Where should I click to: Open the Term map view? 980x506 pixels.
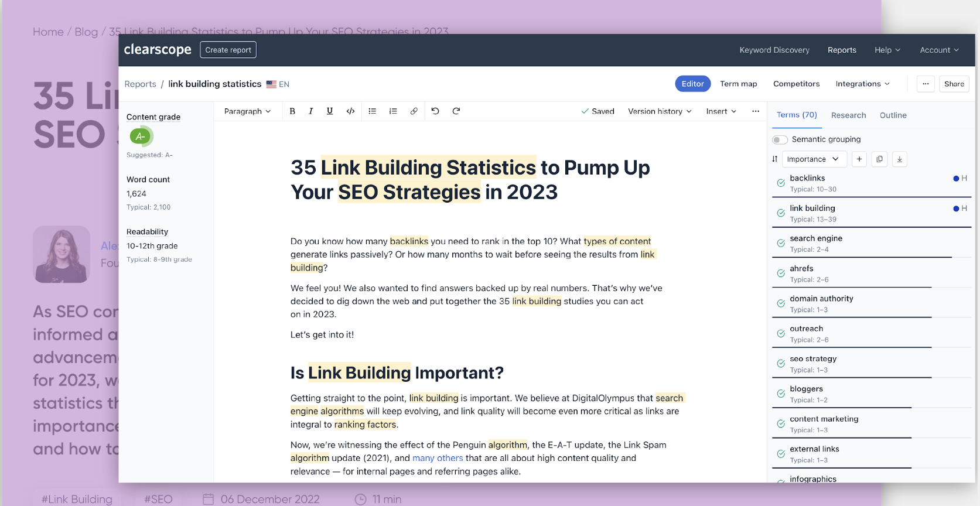click(x=738, y=84)
